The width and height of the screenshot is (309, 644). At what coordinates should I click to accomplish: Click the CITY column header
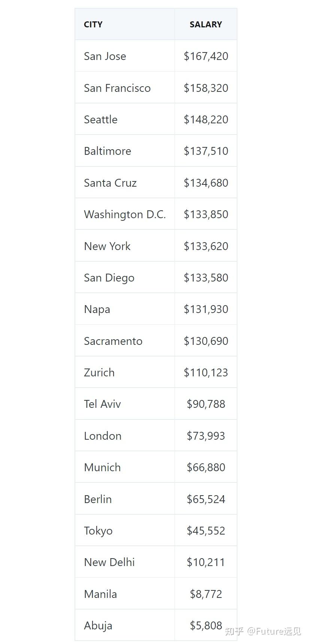pos(93,24)
